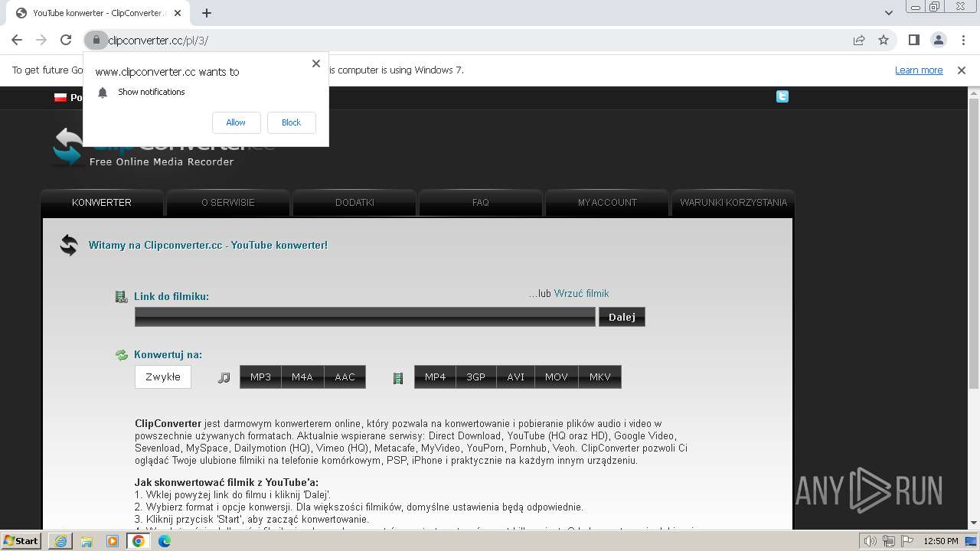
Task: Switch to Chrome in the taskbar
Action: (139, 541)
